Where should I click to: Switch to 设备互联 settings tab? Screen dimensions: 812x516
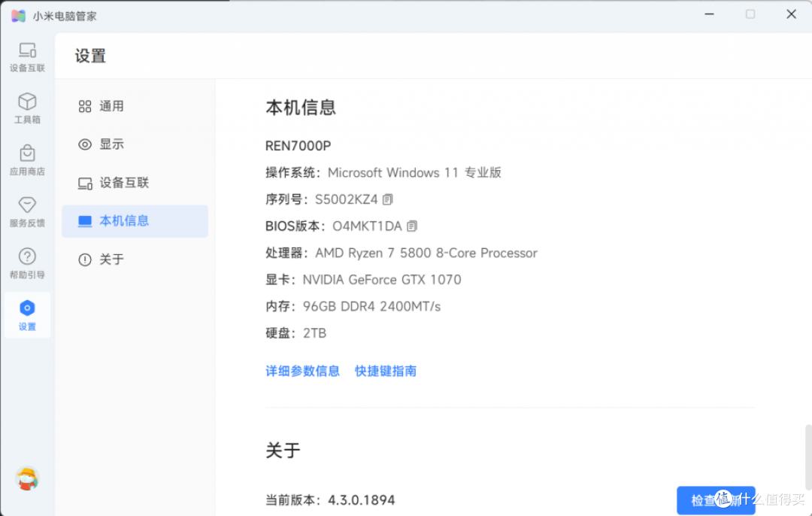coord(135,183)
